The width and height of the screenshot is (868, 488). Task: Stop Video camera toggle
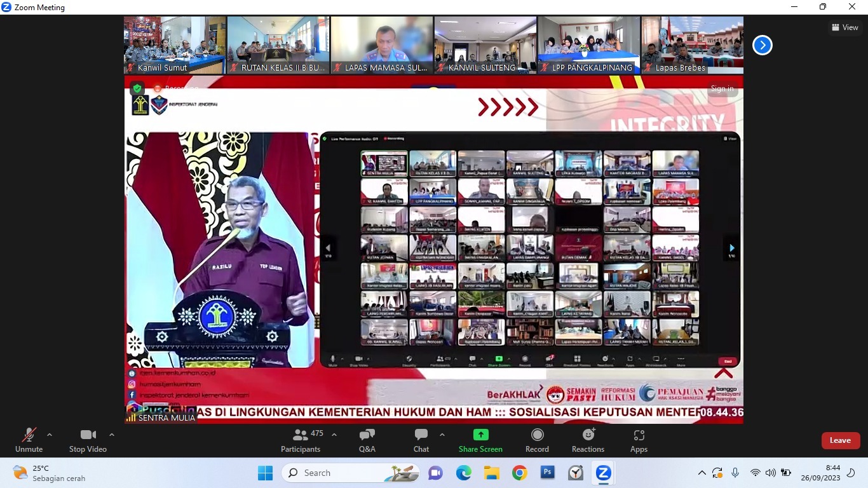(88, 440)
